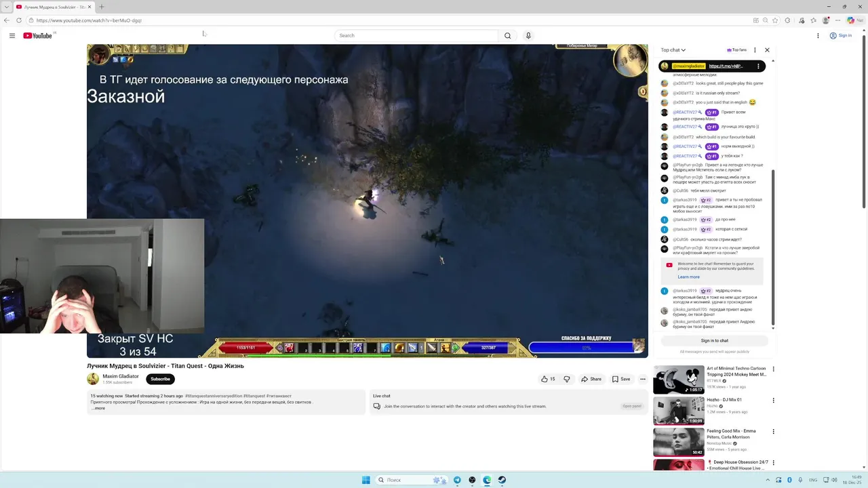The image size is (868, 488).
Task: Dislike the video with thumbs down
Action: pos(567,379)
